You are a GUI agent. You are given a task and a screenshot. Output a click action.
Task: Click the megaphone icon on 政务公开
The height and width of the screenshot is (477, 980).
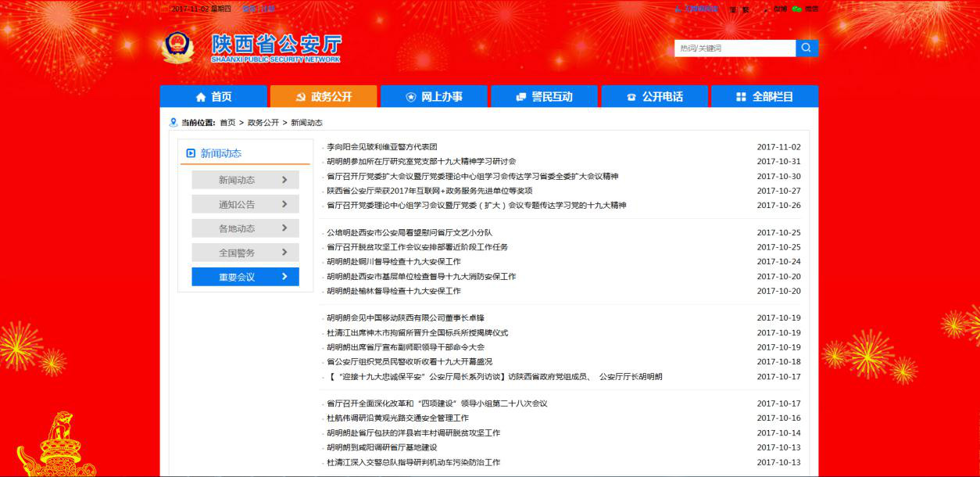point(300,96)
